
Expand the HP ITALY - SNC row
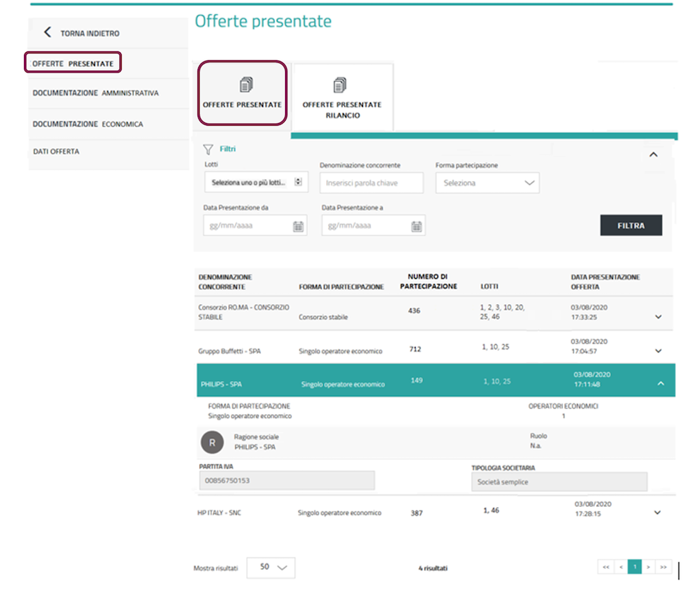click(x=658, y=512)
